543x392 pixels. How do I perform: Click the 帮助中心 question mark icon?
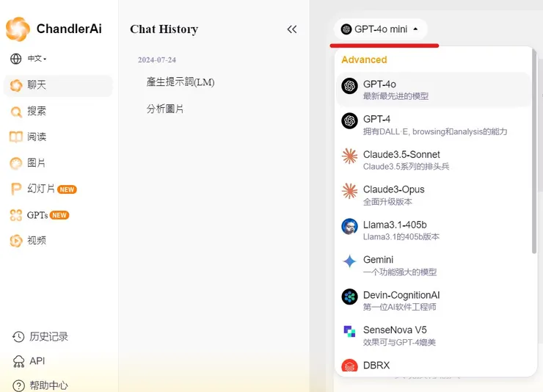point(18,385)
